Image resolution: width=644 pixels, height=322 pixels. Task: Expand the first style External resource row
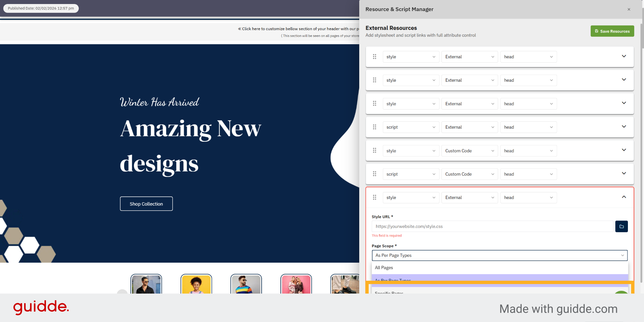(624, 56)
